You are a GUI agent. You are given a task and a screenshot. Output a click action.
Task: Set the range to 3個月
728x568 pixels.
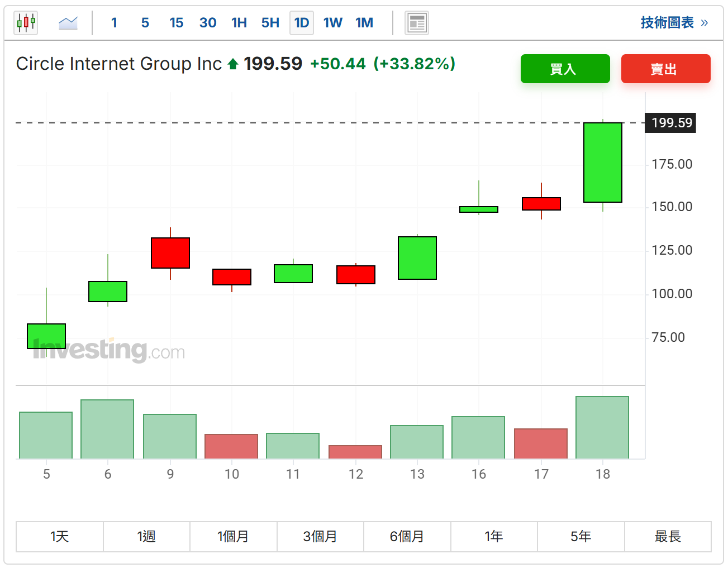point(320,537)
